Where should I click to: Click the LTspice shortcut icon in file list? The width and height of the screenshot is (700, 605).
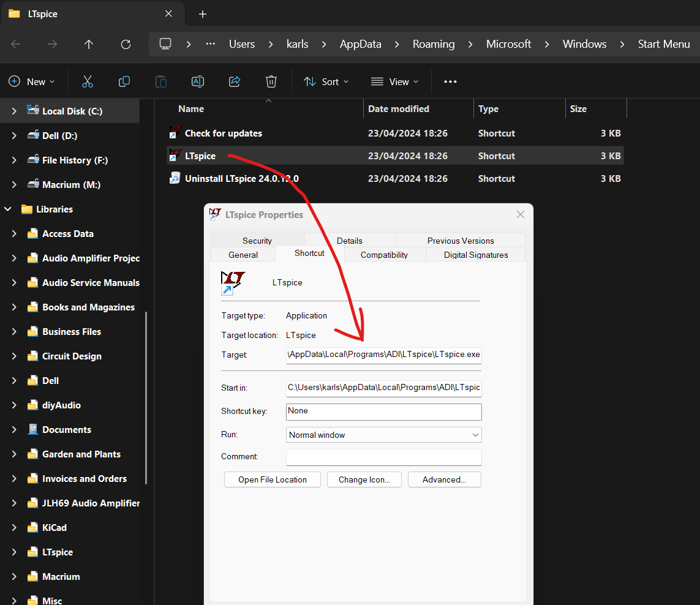click(x=175, y=156)
